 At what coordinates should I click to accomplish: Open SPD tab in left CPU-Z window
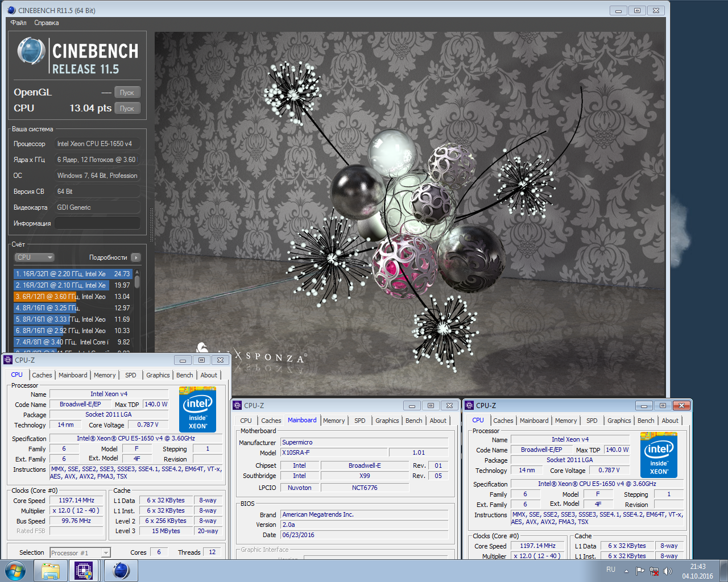tap(131, 375)
